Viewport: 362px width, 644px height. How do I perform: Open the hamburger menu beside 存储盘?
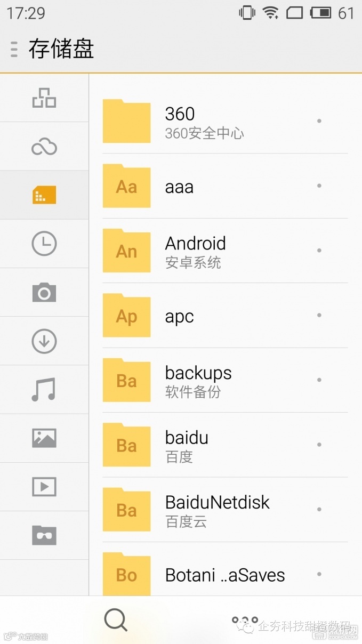(x=14, y=49)
